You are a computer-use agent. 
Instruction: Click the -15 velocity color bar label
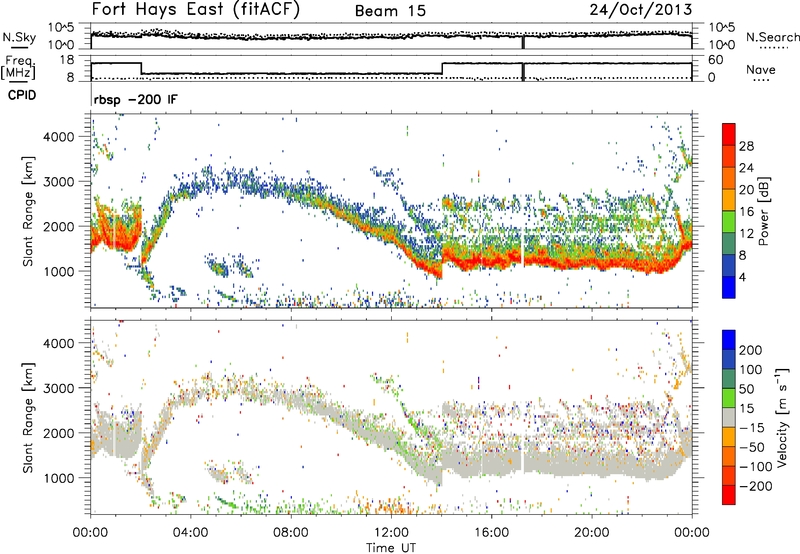pos(752,428)
